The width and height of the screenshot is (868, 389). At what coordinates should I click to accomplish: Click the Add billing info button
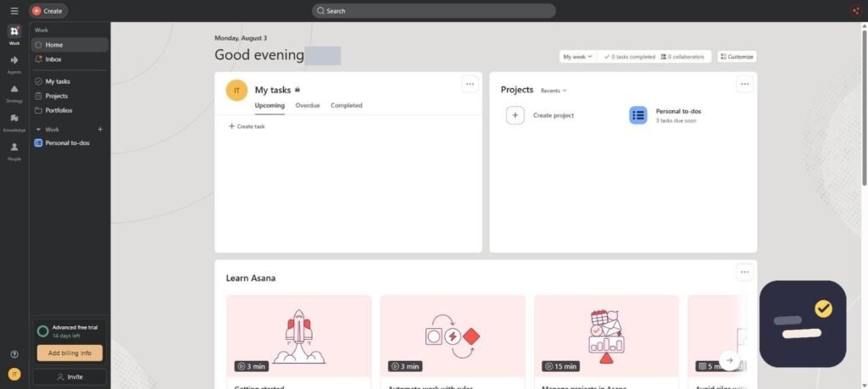click(x=70, y=353)
